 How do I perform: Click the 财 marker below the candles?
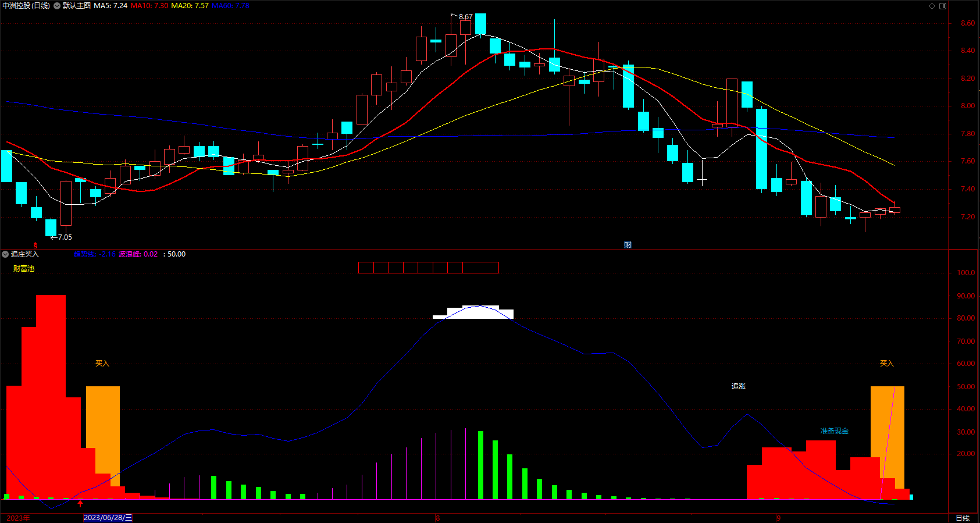tap(628, 245)
